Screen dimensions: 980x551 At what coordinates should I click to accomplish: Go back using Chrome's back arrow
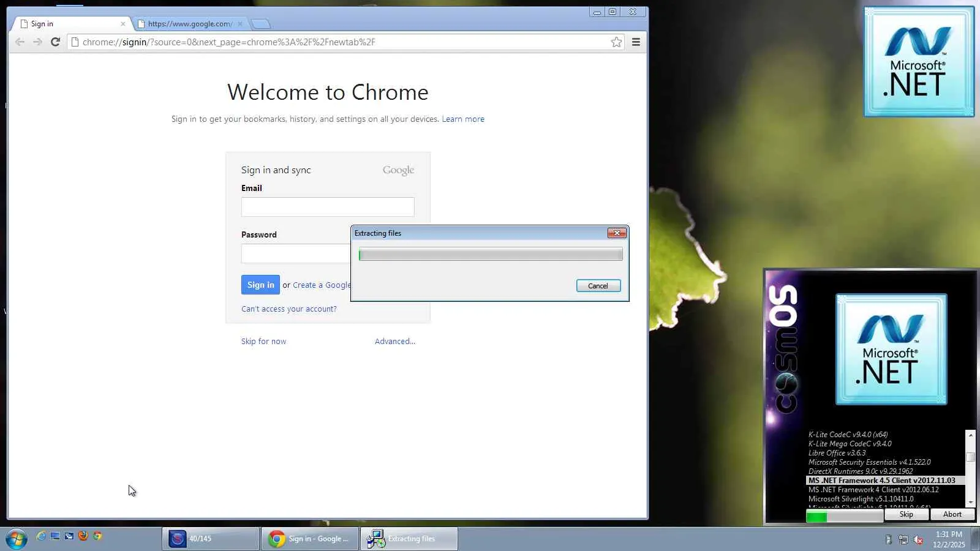[x=20, y=42]
